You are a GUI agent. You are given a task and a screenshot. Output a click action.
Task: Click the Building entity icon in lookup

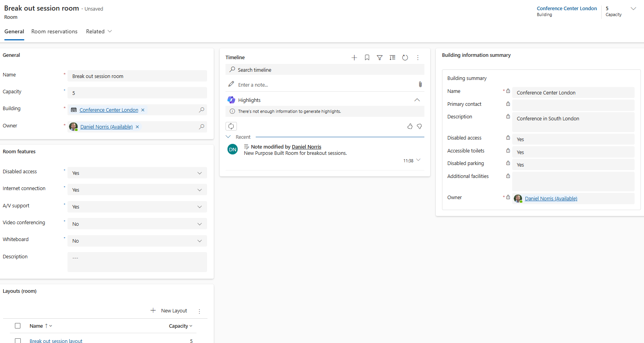pyautogui.click(x=74, y=110)
